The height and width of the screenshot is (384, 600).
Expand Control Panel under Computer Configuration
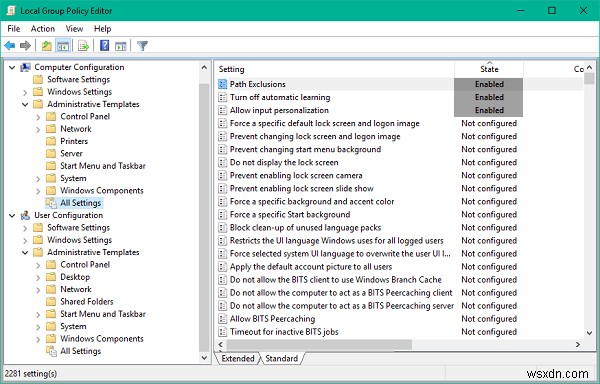tap(38, 117)
